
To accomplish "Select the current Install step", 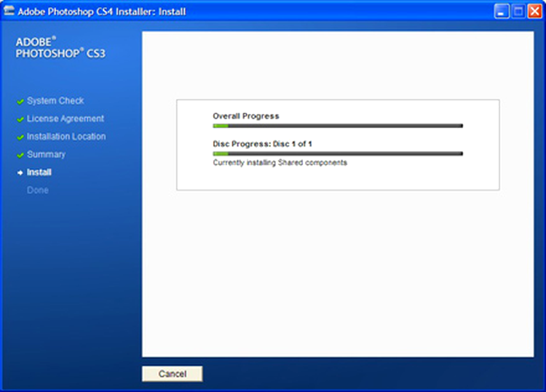I will (x=39, y=172).
